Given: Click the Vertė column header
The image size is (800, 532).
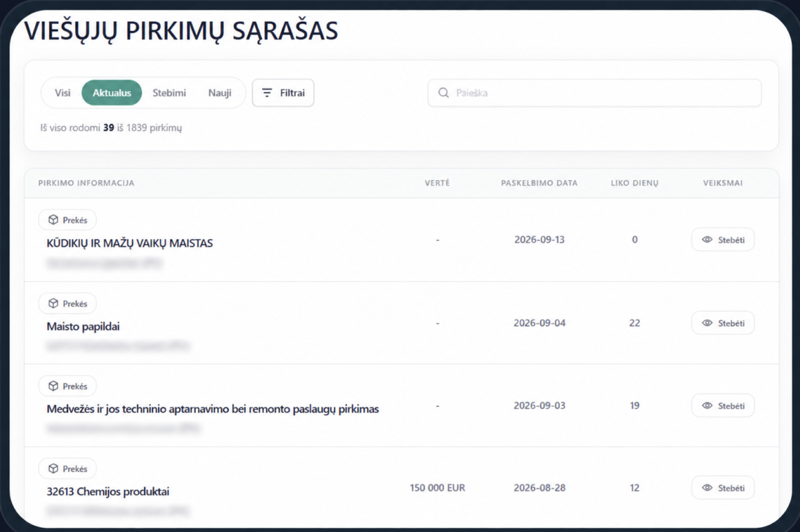Looking at the screenshot, I should pos(437,183).
